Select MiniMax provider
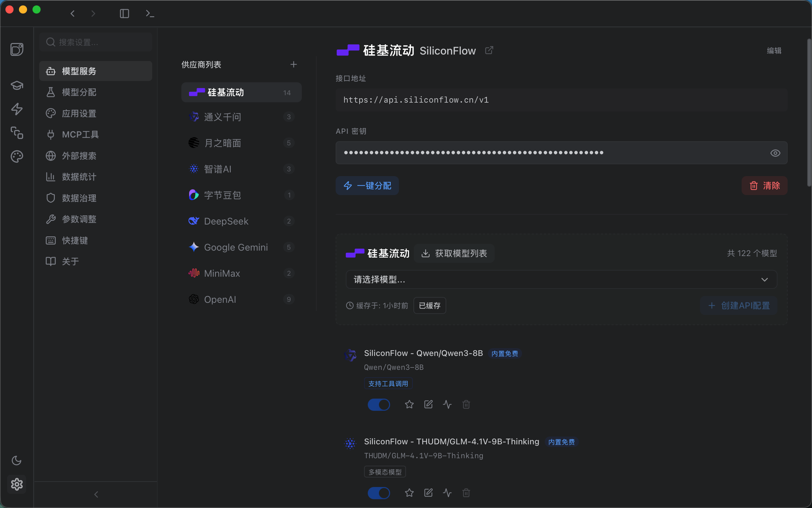812x508 pixels. [x=241, y=273]
